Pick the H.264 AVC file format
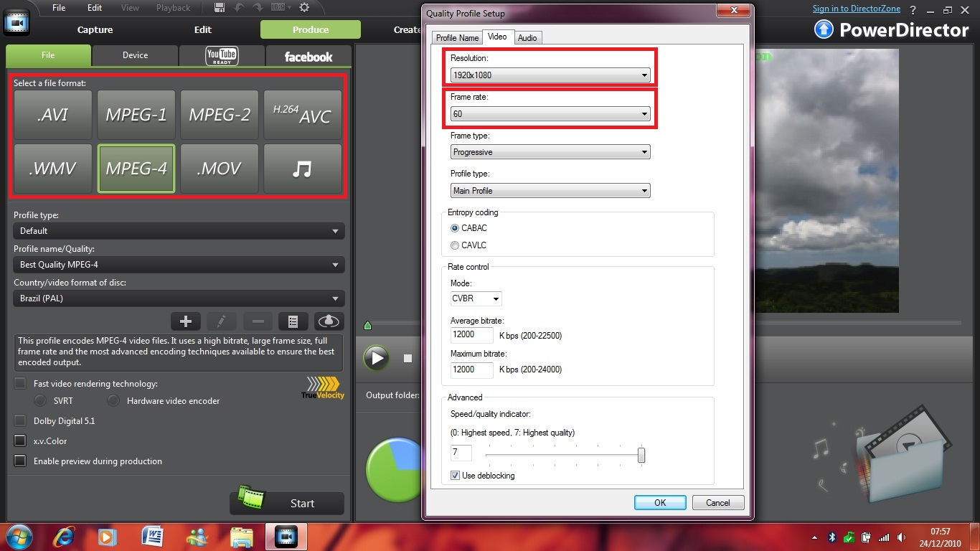The height and width of the screenshot is (551, 980). pos(303,115)
